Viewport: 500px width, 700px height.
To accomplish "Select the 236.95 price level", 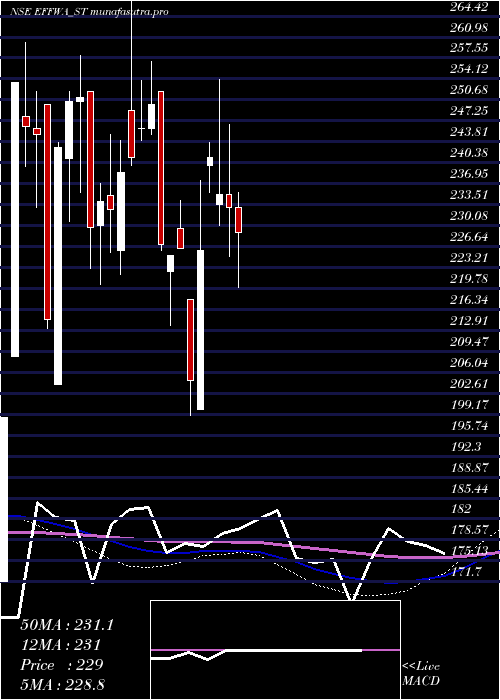I will point(468,174).
